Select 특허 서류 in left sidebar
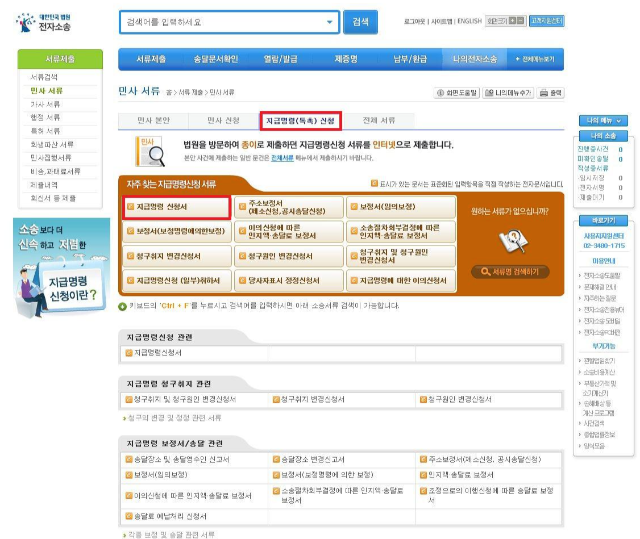The height and width of the screenshot is (539, 640). [45, 131]
